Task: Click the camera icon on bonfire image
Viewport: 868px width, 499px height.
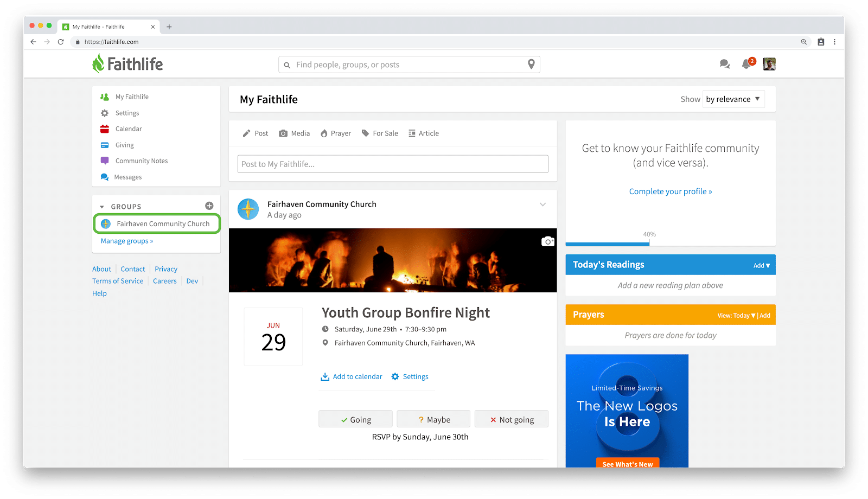Action: point(548,241)
